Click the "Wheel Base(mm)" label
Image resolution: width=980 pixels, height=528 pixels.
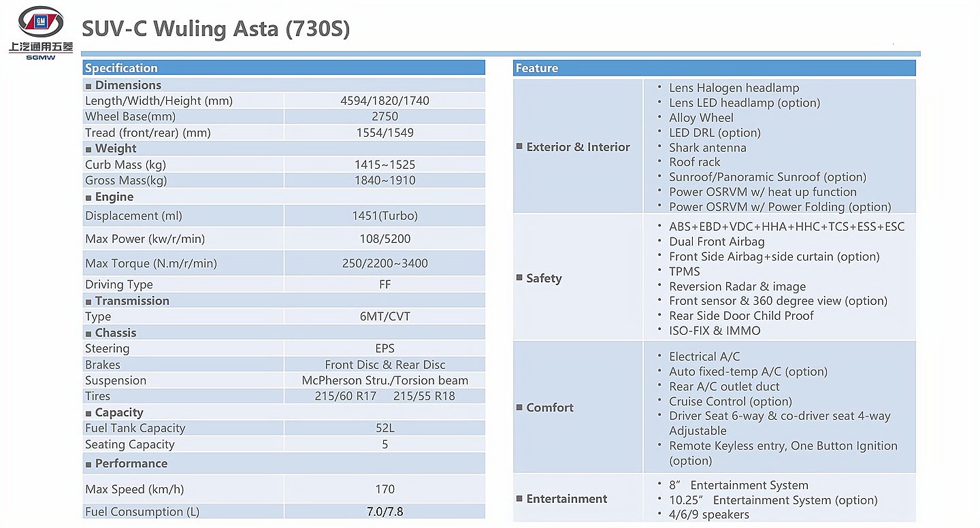(x=129, y=116)
